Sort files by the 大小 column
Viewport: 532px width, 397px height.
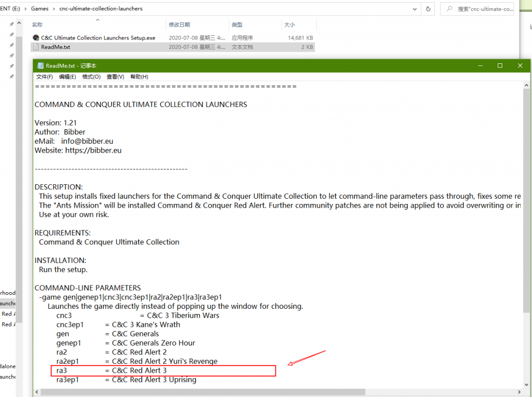pyautogui.click(x=289, y=25)
